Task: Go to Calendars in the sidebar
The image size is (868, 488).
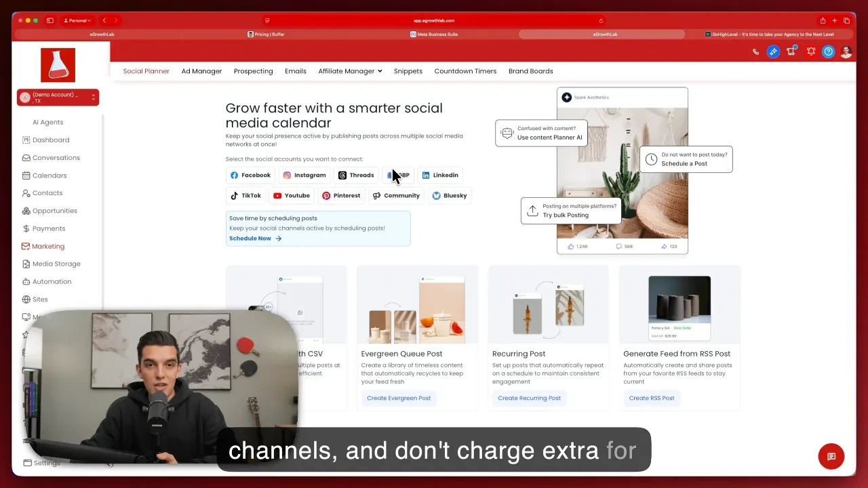Action: [x=44, y=175]
